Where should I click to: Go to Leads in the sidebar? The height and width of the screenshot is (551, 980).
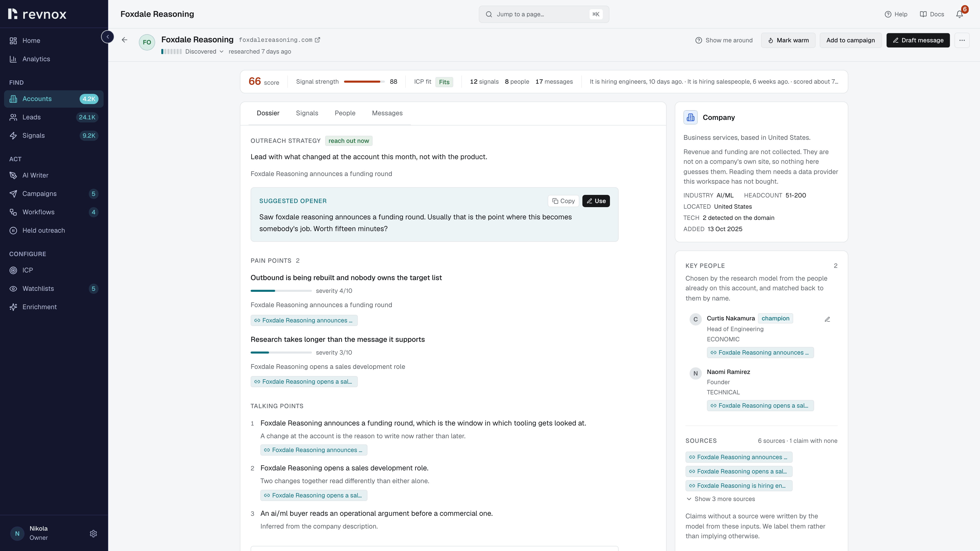point(54,117)
